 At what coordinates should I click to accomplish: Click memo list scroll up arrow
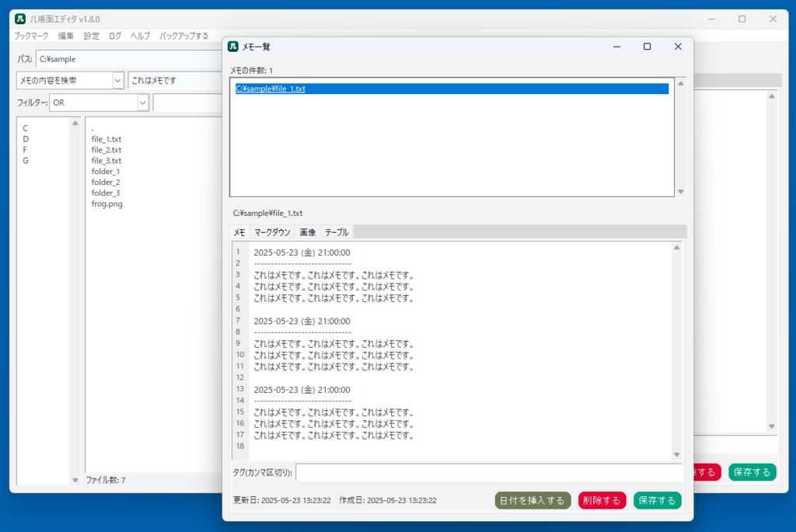point(681,84)
